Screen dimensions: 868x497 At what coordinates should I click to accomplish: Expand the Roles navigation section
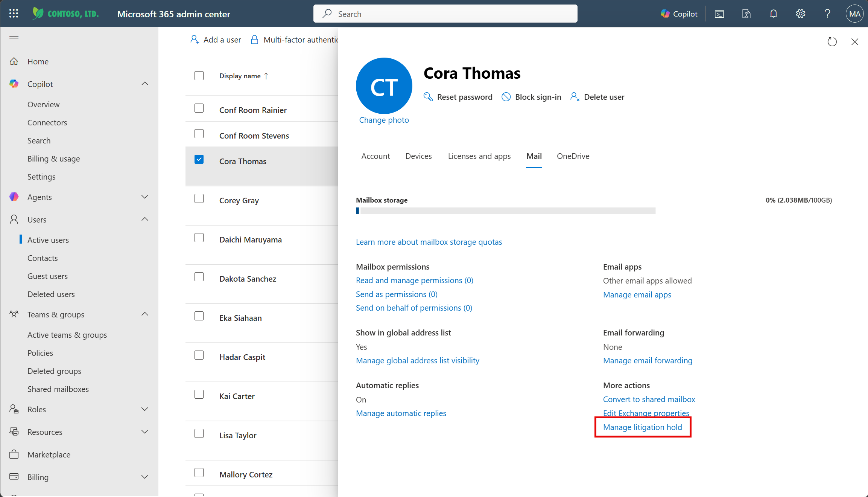tap(144, 409)
